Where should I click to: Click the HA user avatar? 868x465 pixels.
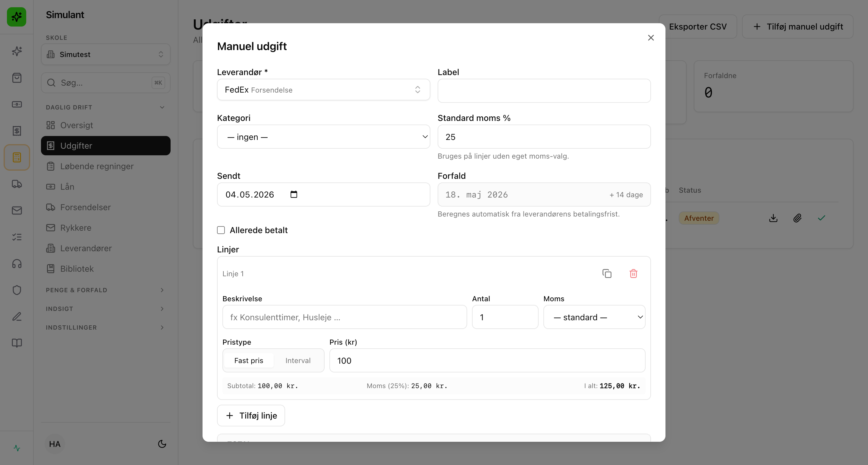(55, 444)
